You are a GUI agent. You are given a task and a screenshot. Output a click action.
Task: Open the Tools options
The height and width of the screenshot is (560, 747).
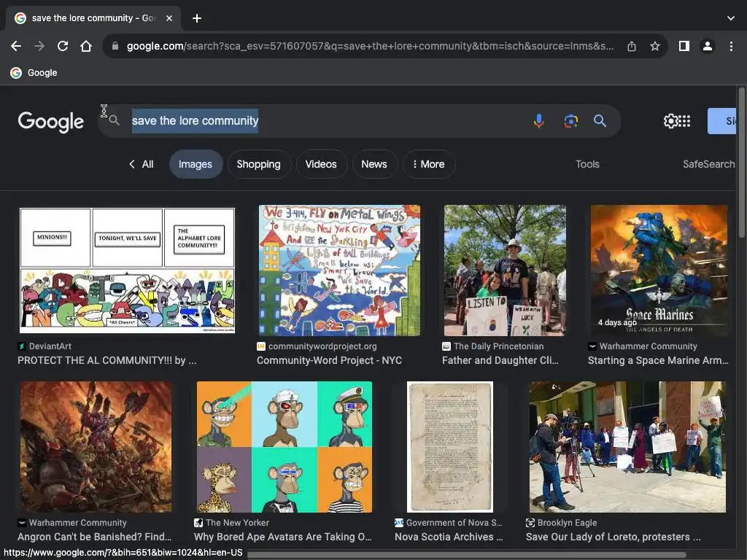[x=587, y=164]
